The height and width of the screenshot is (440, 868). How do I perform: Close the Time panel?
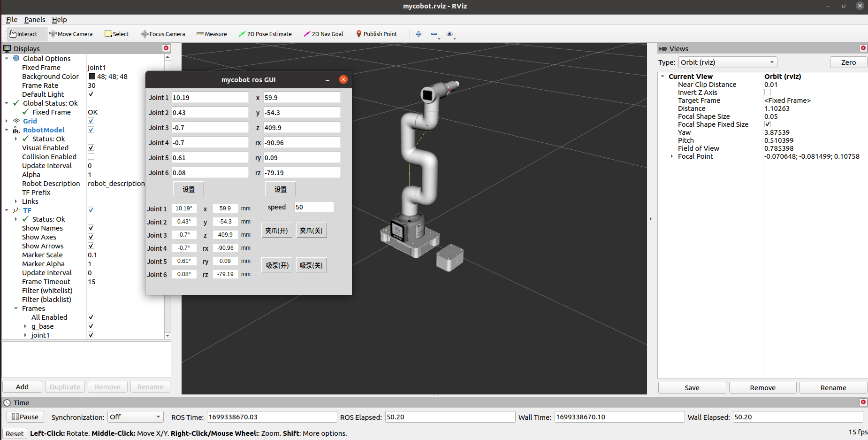tap(863, 402)
